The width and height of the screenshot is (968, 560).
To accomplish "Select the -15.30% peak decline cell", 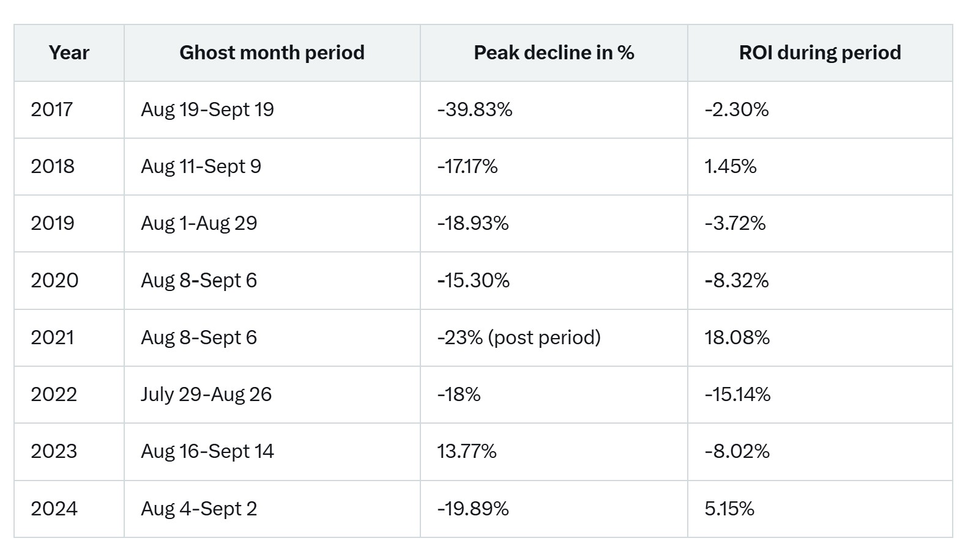I will tap(474, 281).
